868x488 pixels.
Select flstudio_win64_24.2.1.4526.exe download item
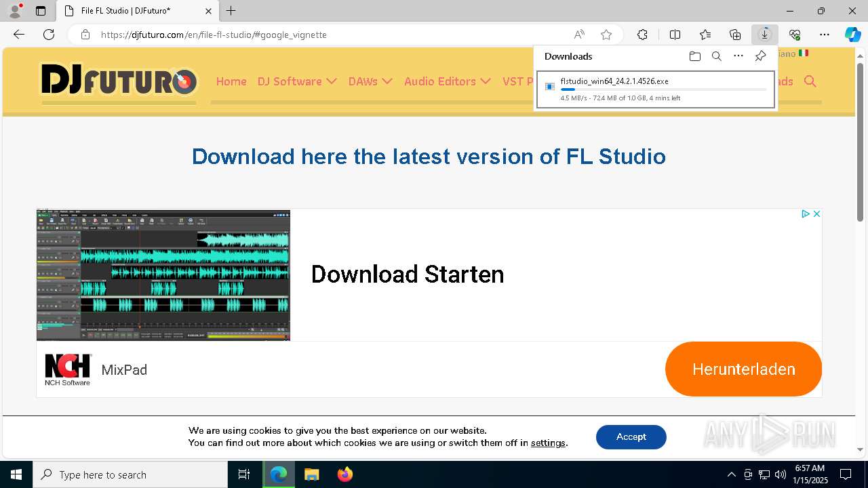click(x=655, y=89)
